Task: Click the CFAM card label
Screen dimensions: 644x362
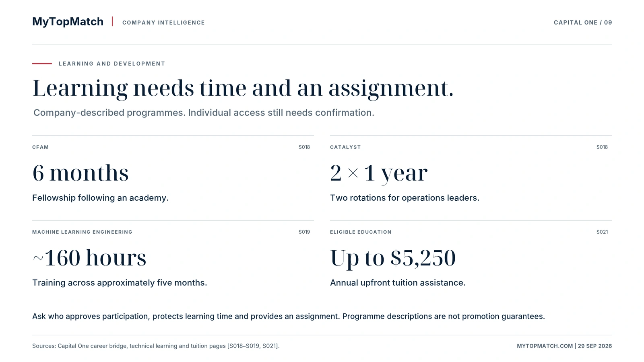Action: pyautogui.click(x=40, y=147)
